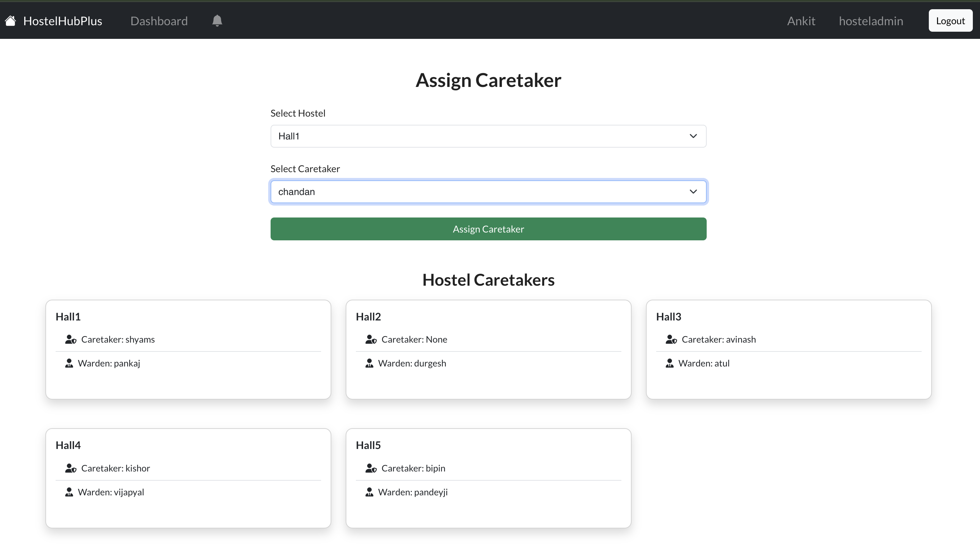Click the Logout button

[x=950, y=20]
